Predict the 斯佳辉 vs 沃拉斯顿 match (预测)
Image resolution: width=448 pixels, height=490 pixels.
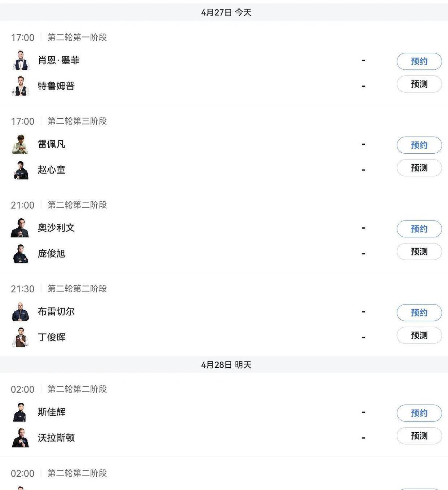(419, 436)
